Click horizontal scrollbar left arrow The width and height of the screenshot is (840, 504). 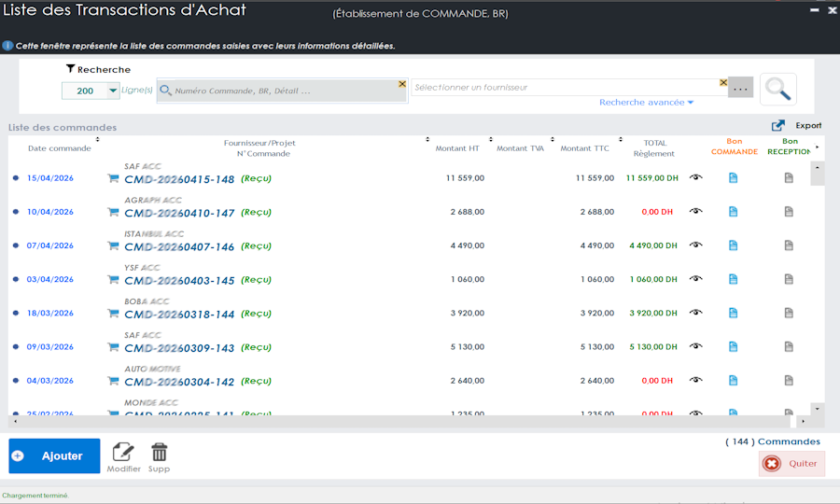coord(15,422)
